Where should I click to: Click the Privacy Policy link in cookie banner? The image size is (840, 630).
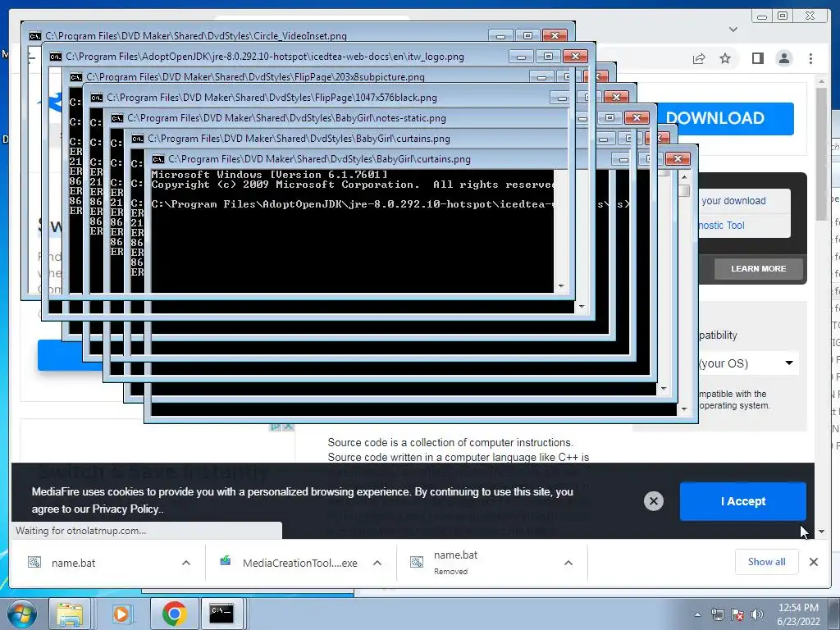127,509
